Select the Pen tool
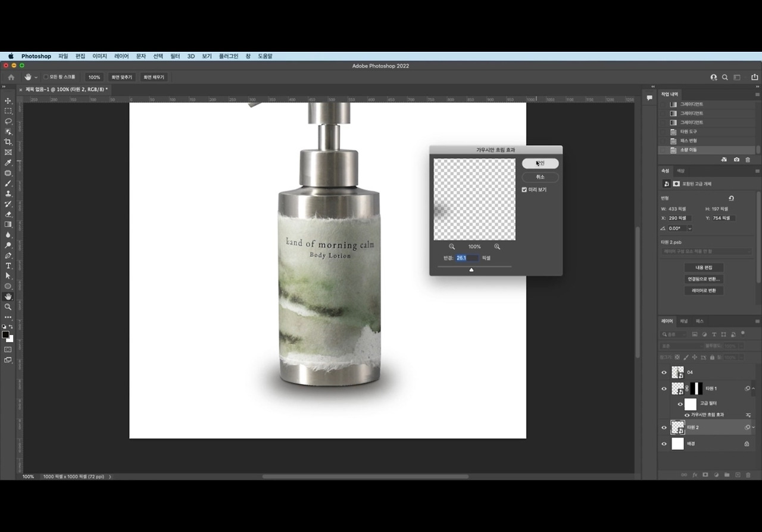Viewport: 762px width, 532px height. (x=8, y=255)
